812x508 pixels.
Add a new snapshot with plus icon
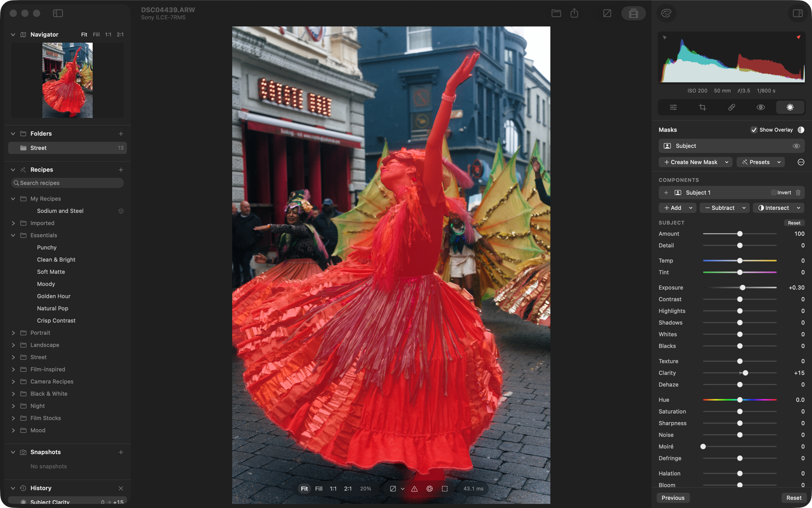point(121,452)
